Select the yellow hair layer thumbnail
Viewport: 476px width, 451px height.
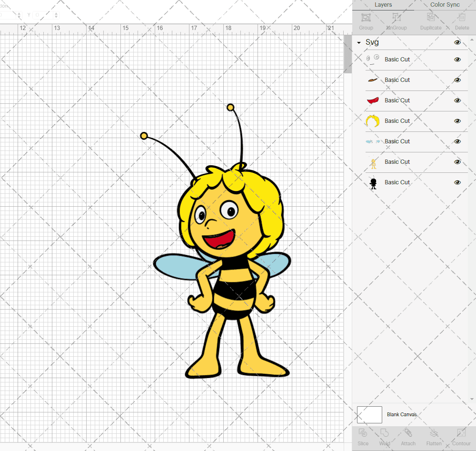pyautogui.click(x=373, y=121)
